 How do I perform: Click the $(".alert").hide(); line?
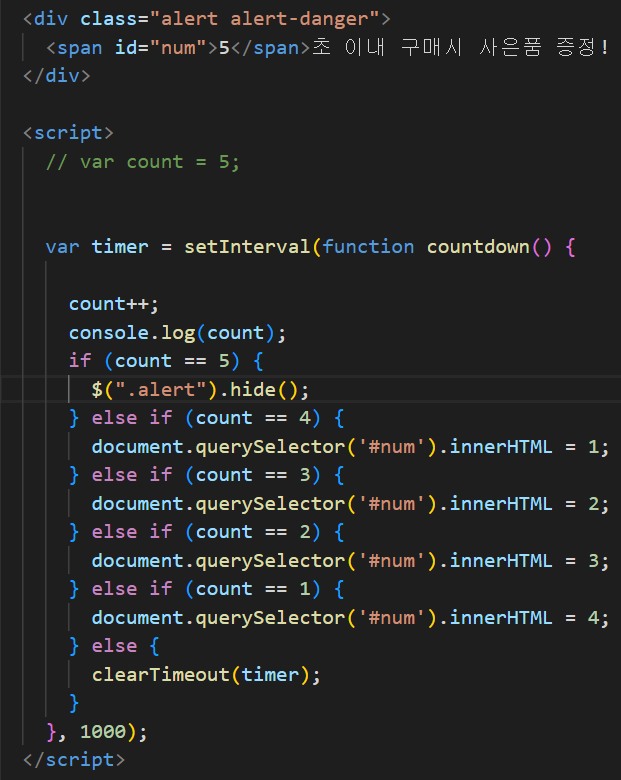coord(200,390)
